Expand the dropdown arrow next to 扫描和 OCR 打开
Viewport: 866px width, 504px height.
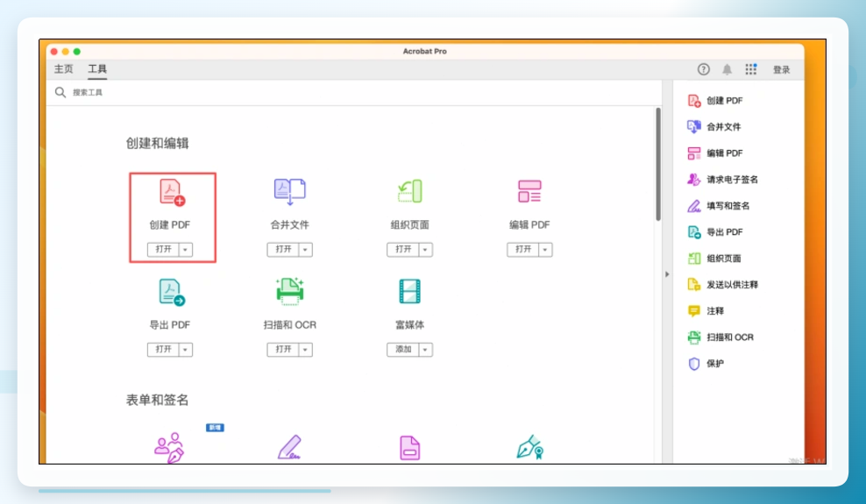(305, 350)
